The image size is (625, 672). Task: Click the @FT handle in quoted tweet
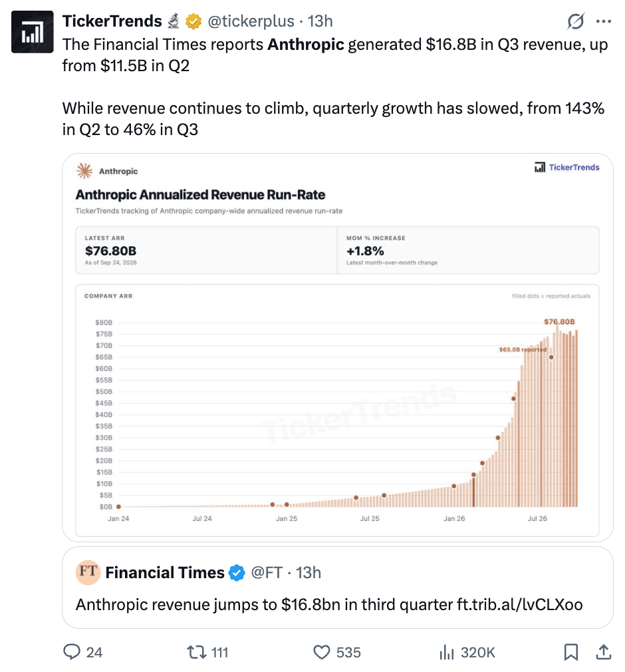267,573
